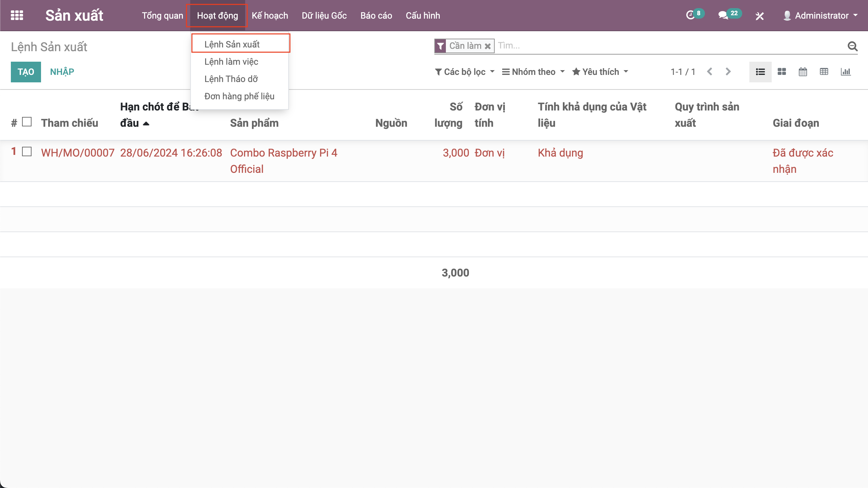Switch to pivot table view icon
Image resolution: width=868 pixels, height=488 pixels.
coord(824,72)
